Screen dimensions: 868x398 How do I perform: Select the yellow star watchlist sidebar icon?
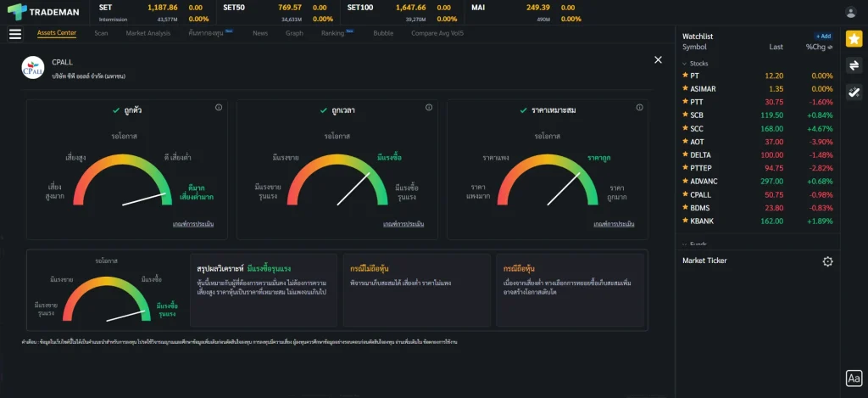(854, 39)
